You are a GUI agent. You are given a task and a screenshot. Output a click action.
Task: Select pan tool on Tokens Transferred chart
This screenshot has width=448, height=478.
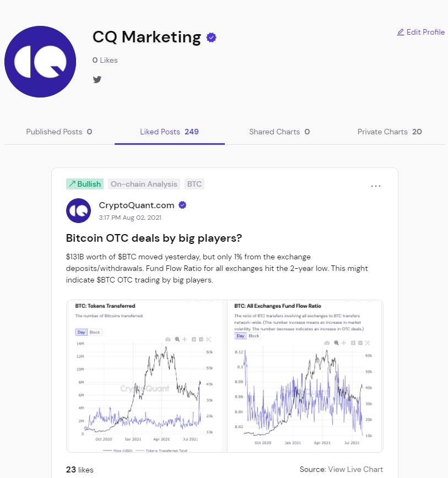point(185,340)
